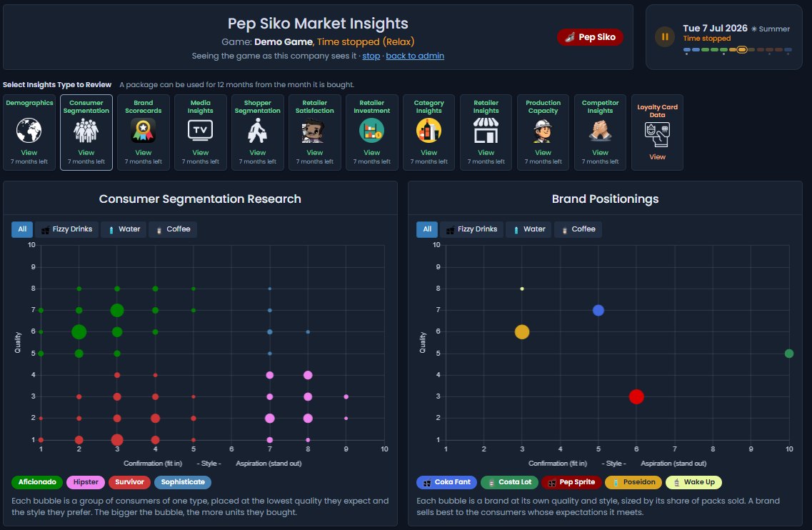The width and height of the screenshot is (812, 530).
Task: Click the red Pep Sprite brand bubble
Action: click(x=636, y=397)
